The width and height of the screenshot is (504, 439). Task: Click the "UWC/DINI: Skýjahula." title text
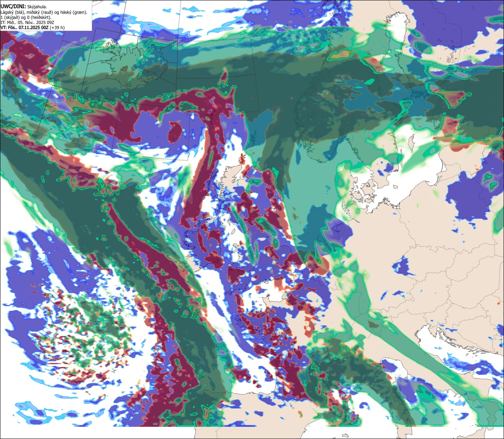(x=24, y=7)
